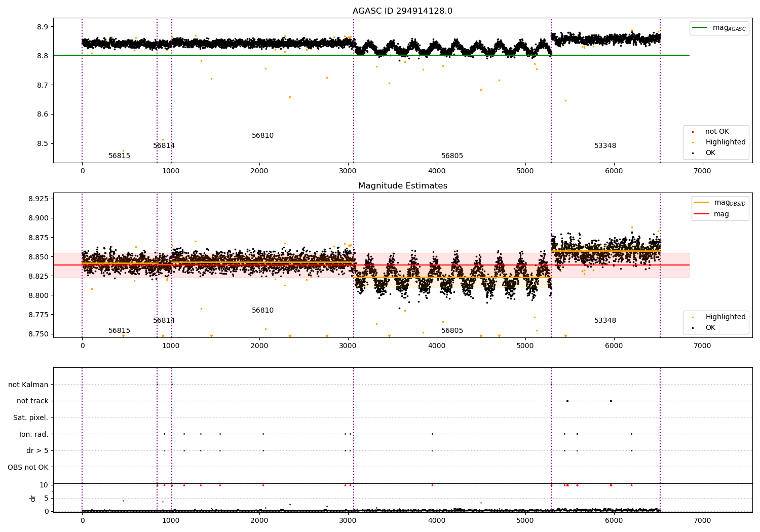The width and height of the screenshot is (760, 532).
Task: Click the 8.850 y-tick label
Action: click(x=39, y=257)
